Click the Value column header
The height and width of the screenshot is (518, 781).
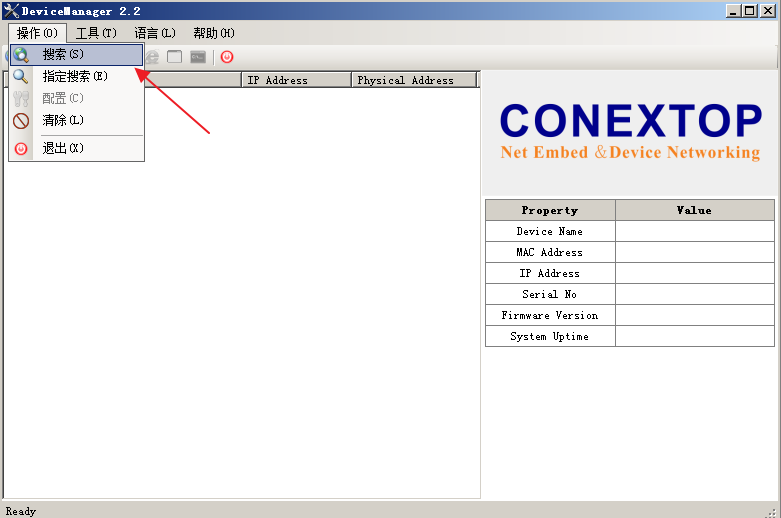(x=694, y=210)
